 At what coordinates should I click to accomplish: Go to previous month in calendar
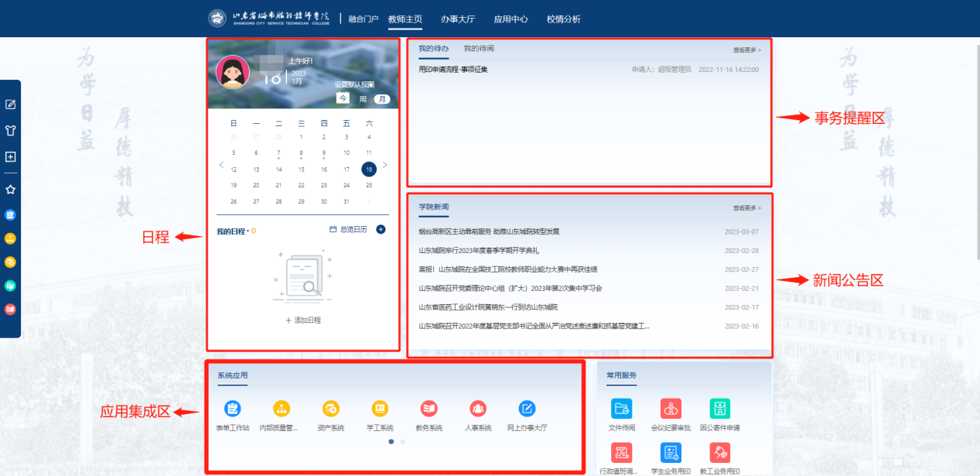[x=220, y=165]
